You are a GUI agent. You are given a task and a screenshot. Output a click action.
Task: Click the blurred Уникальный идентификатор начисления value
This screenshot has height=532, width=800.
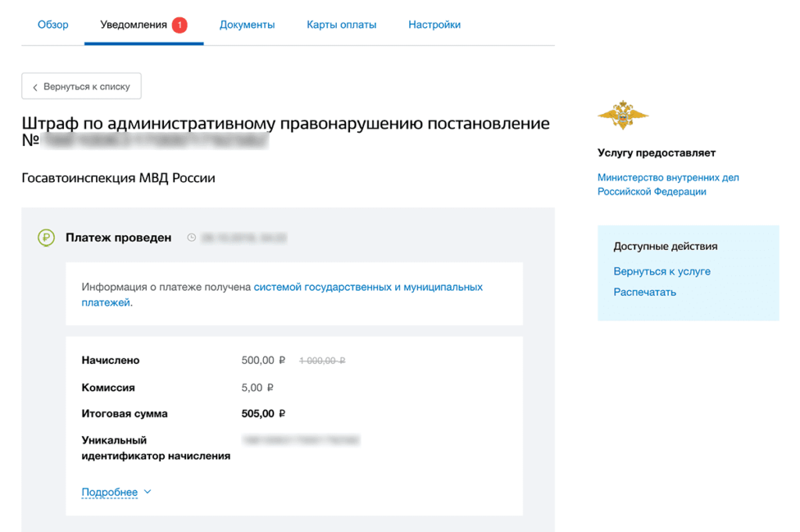301,440
